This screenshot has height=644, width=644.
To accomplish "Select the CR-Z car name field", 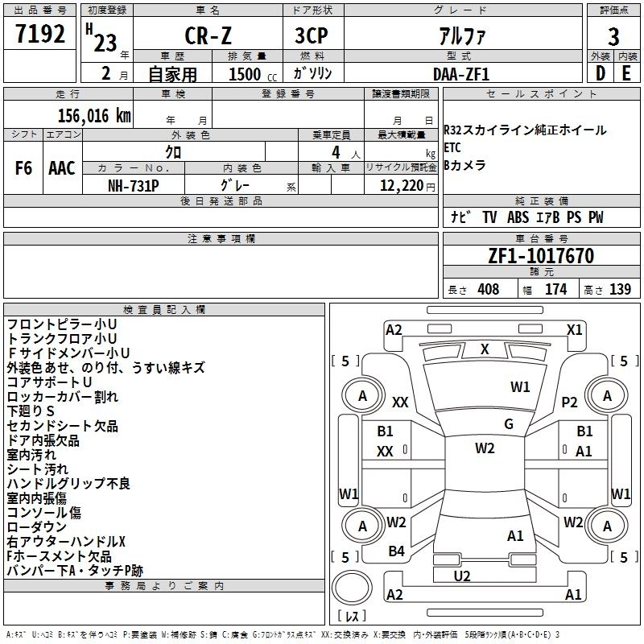I will [x=207, y=36].
